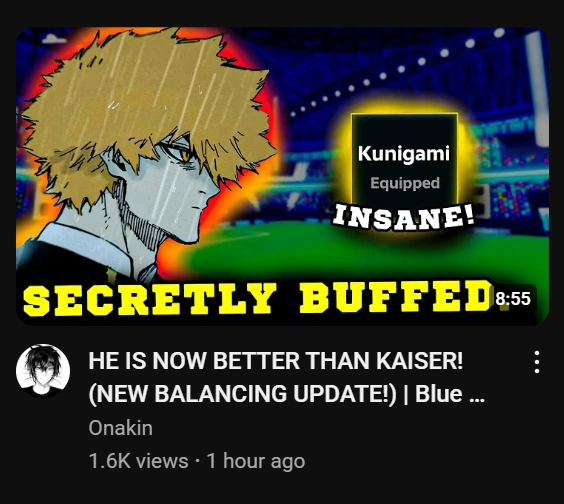Click the green pitch area in thumbnail
This screenshot has height=504, width=564.
pos(360,252)
